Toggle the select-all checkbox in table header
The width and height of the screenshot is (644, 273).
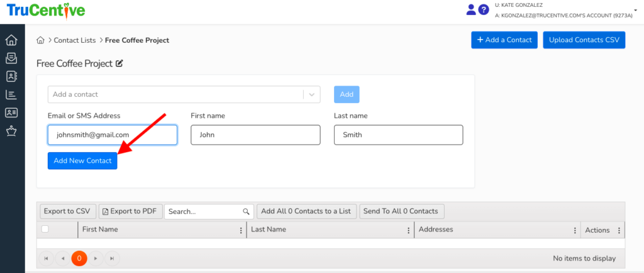(45, 230)
